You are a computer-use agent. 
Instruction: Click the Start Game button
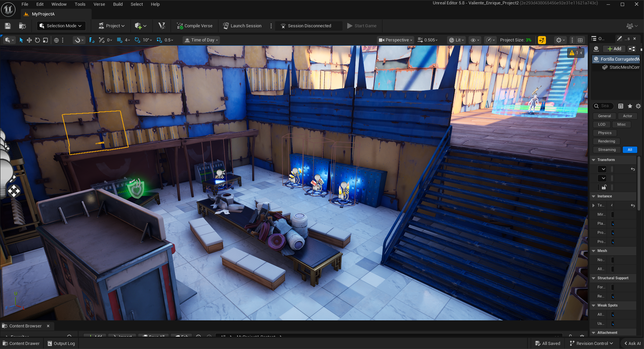pos(362,26)
